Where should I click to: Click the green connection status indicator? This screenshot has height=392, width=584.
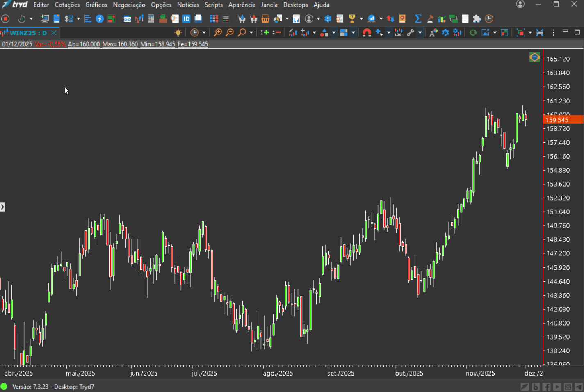tap(4, 387)
